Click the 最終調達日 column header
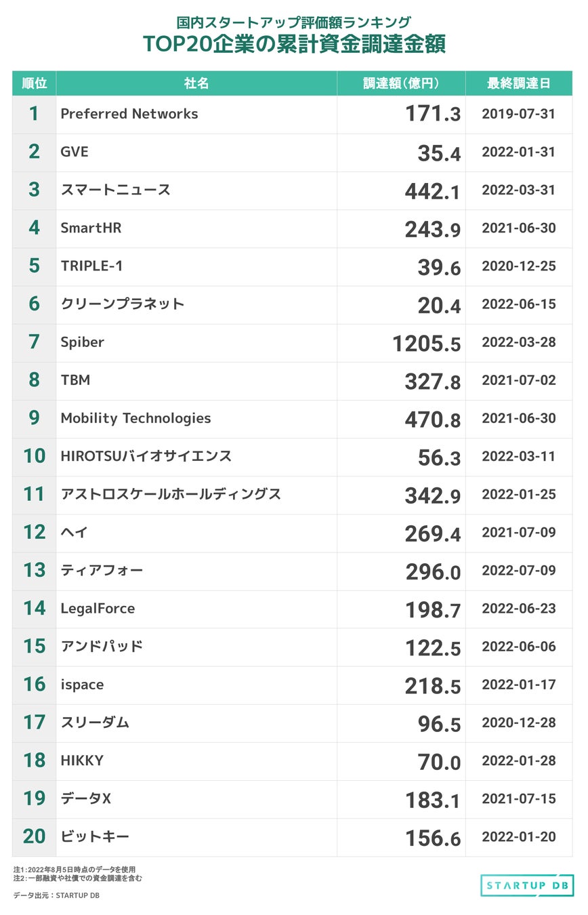 (x=518, y=83)
